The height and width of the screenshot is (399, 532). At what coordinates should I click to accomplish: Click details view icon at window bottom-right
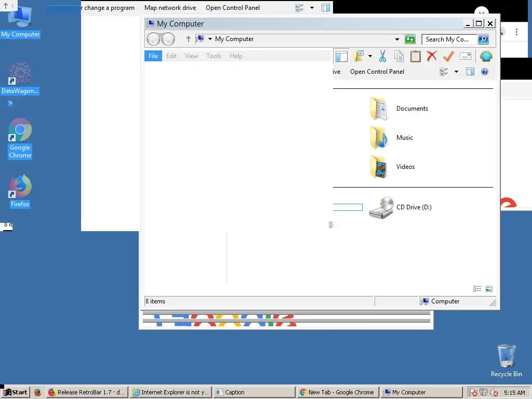(x=477, y=289)
